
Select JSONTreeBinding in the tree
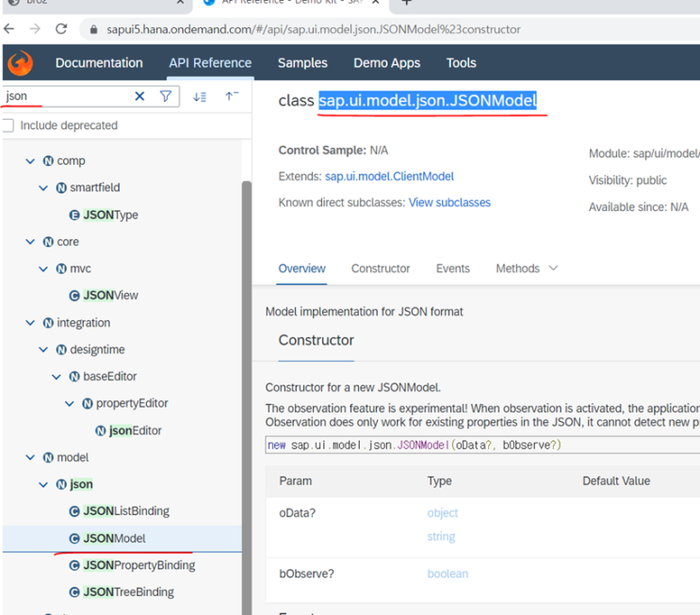coord(128,592)
